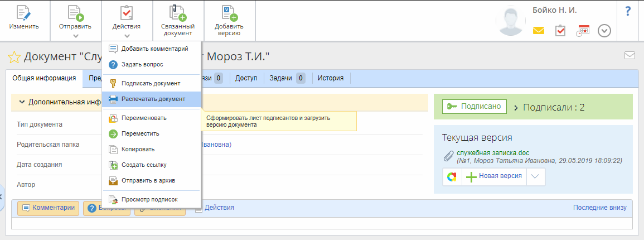Collapse the Дополнительная информация section
This screenshot has height=240, width=644.
22,102
